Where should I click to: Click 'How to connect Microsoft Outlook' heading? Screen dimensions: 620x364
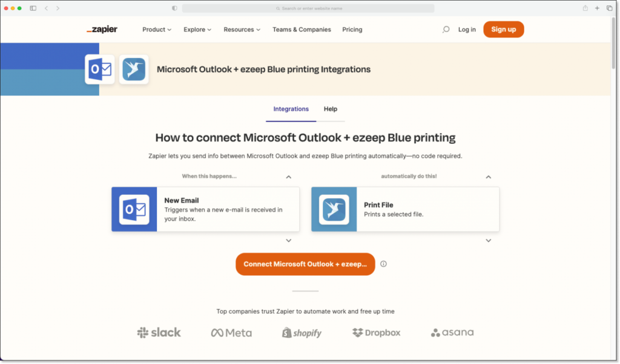305,138
